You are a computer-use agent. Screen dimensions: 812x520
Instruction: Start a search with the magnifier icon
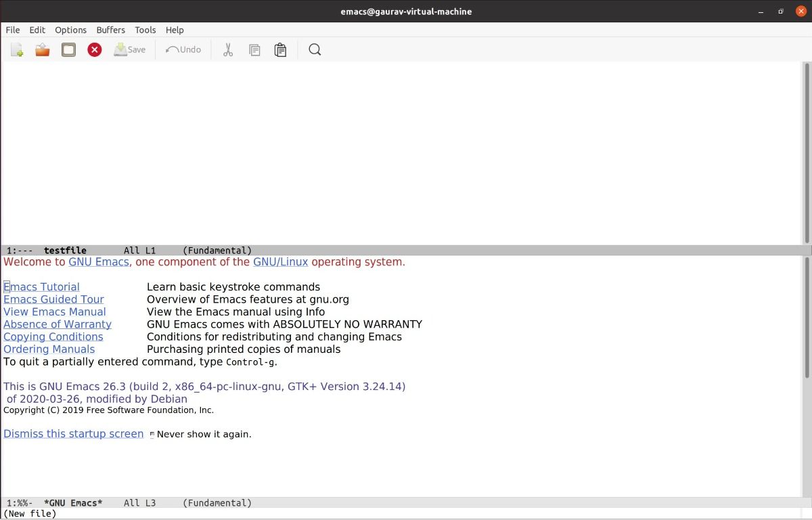pyautogui.click(x=315, y=49)
